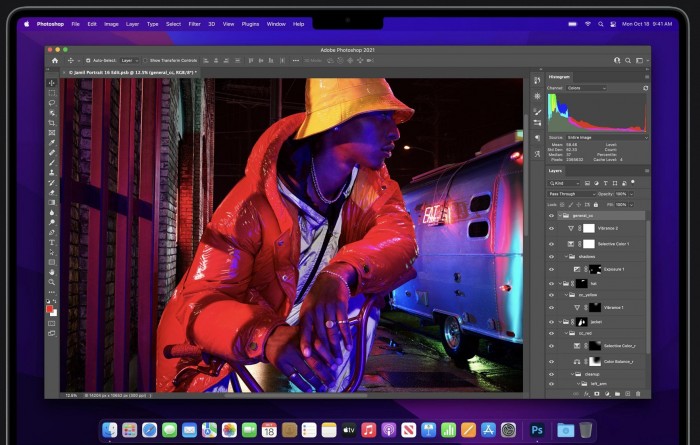Click the Home icon in options bar
The width and height of the screenshot is (700, 445).
pyautogui.click(x=55, y=60)
